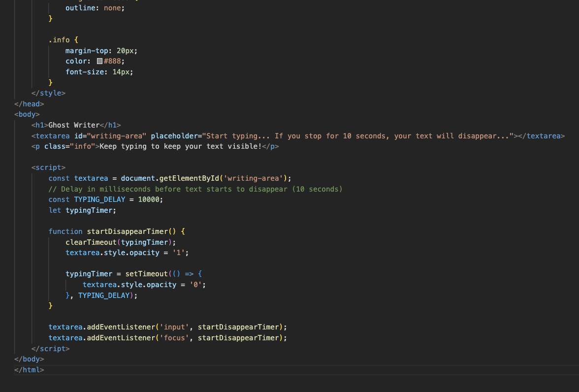
Task: Click the 'outline: none;' declaration
Action: pos(95,8)
